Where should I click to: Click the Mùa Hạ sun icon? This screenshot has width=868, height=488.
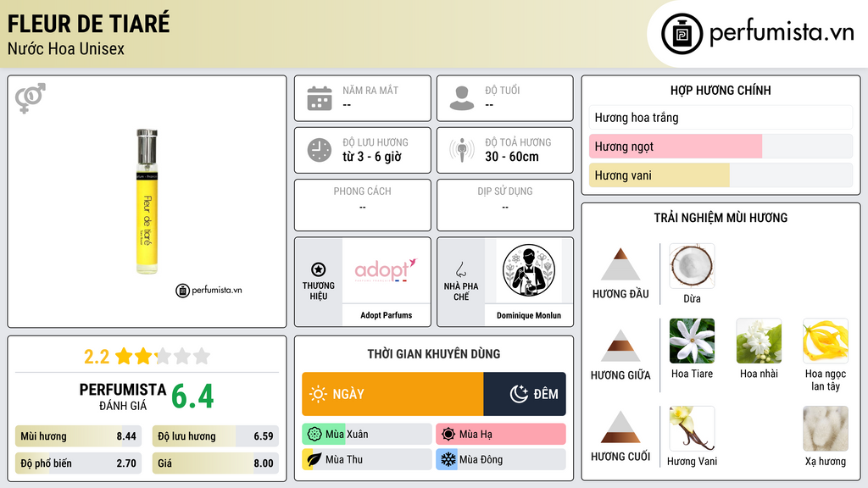coord(448,435)
